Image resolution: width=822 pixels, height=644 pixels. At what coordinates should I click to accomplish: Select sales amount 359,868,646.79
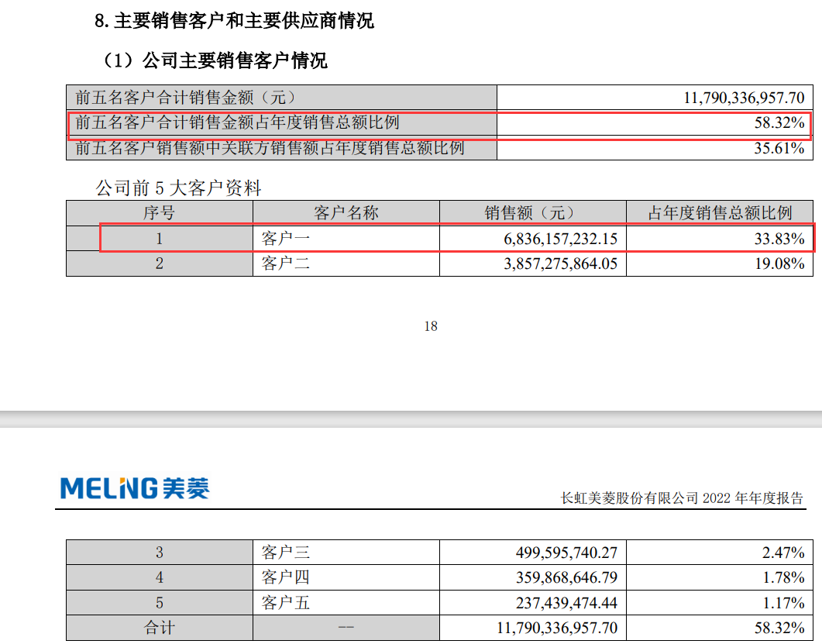pyautogui.click(x=566, y=577)
